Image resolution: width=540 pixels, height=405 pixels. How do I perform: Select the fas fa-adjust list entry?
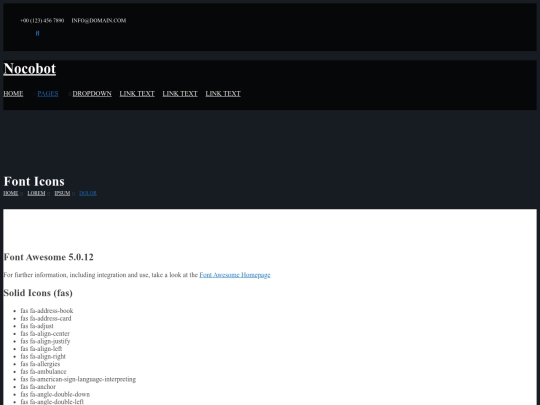pyautogui.click(x=37, y=326)
